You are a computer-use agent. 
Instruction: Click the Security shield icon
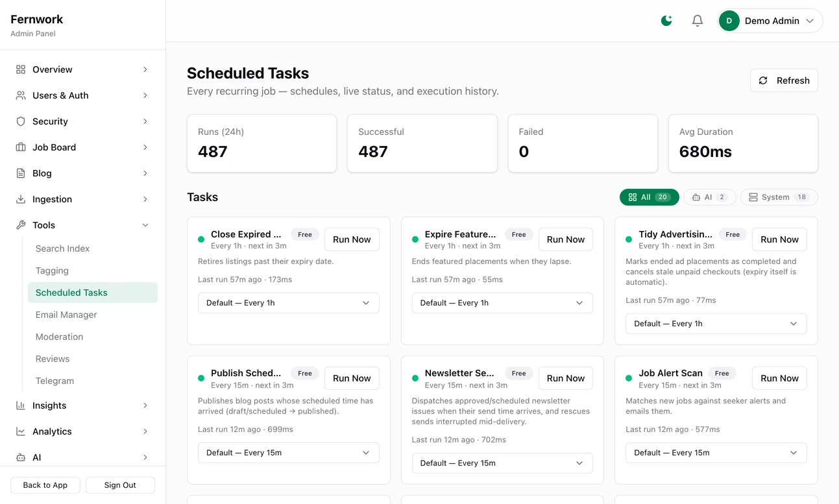(21, 121)
